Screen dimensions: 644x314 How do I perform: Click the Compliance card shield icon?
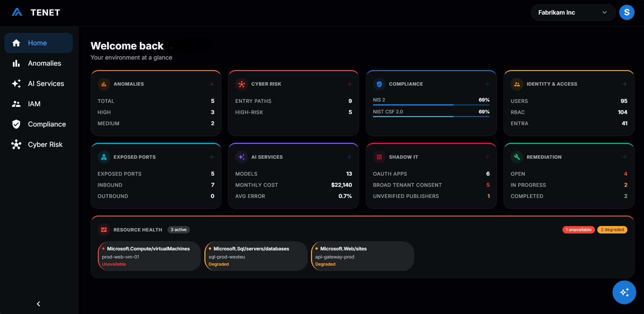point(379,84)
